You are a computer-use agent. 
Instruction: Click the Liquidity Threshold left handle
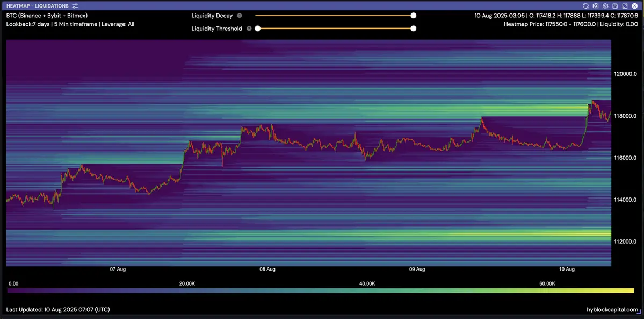(257, 29)
